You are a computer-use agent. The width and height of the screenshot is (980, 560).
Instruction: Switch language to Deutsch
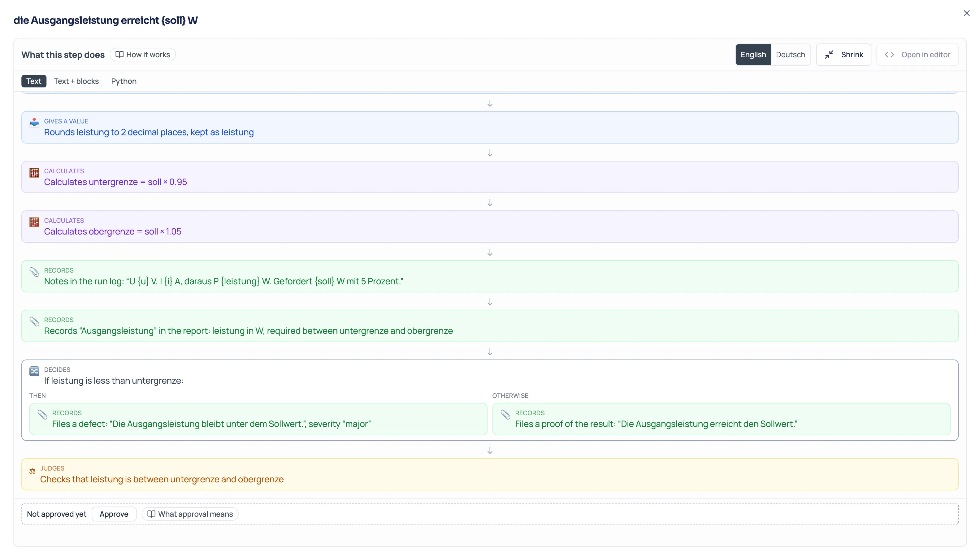790,55
